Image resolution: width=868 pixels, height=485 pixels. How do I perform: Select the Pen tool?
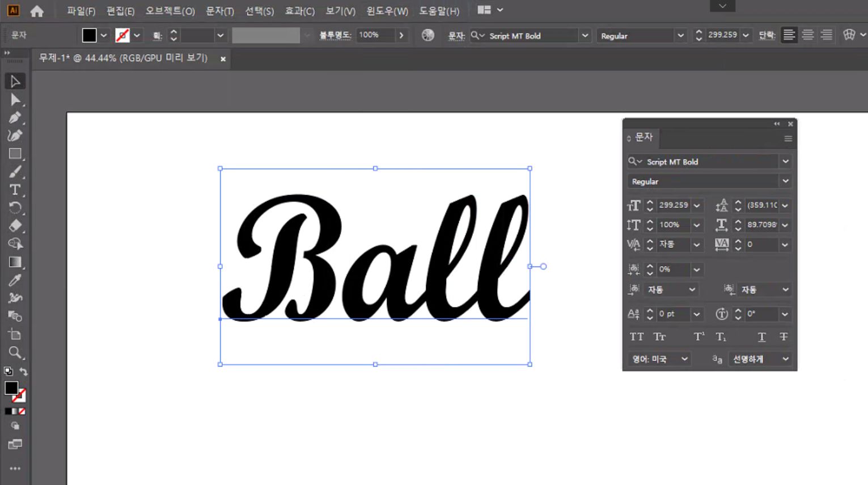click(x=15, y=117)
